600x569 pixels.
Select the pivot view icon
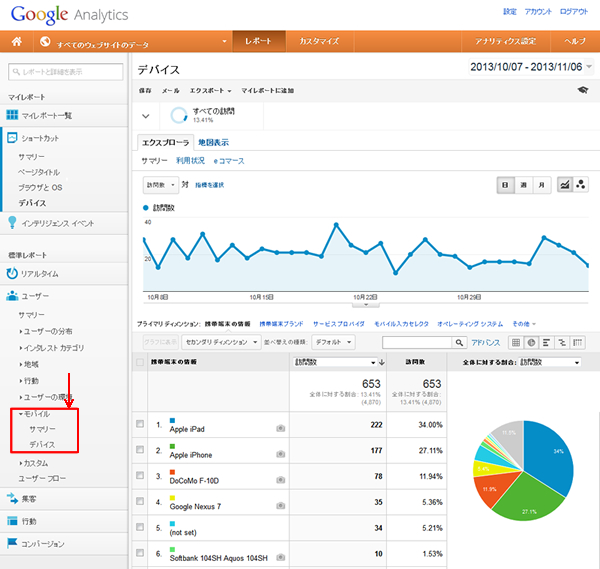[x=577, y=342]
